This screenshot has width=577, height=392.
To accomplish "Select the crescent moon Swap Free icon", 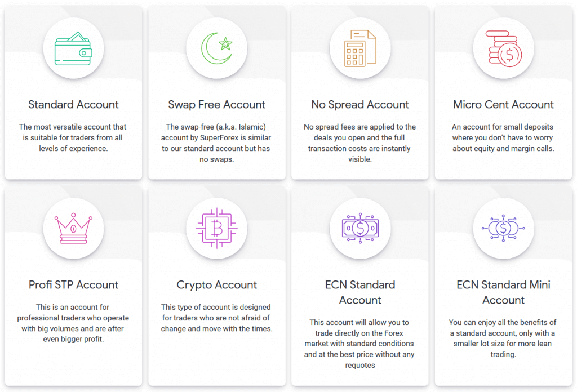I will 216,48.
